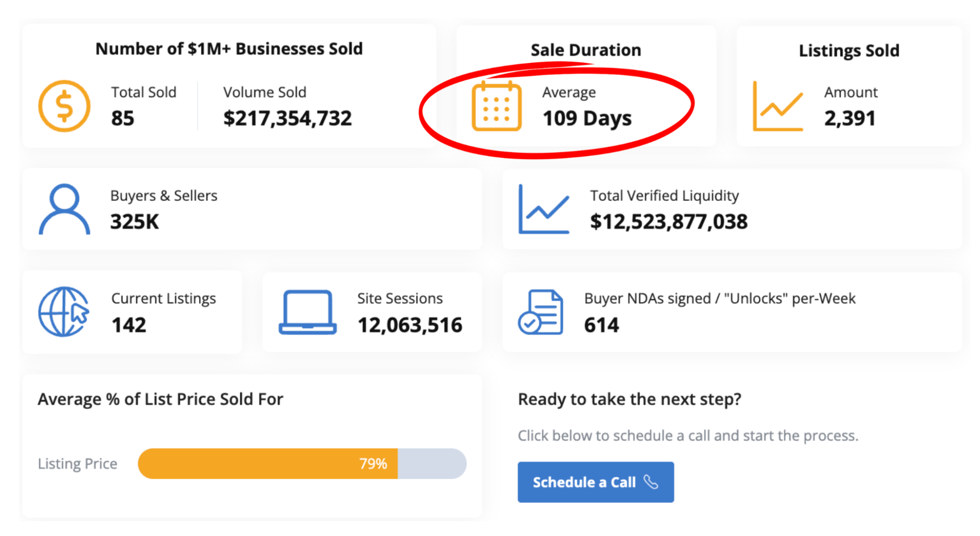Click the 'Buyer NDAs signed / "Unlocks" per-Week' label
Viewport: 980px width, 536px height.
point(720,298)
